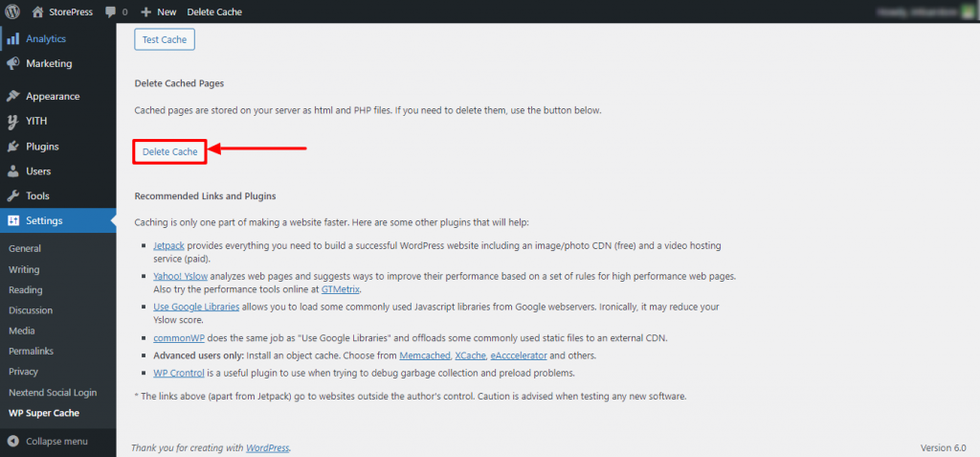Open Reading settings submenu

pyautogui.click(x=26, y=290)
